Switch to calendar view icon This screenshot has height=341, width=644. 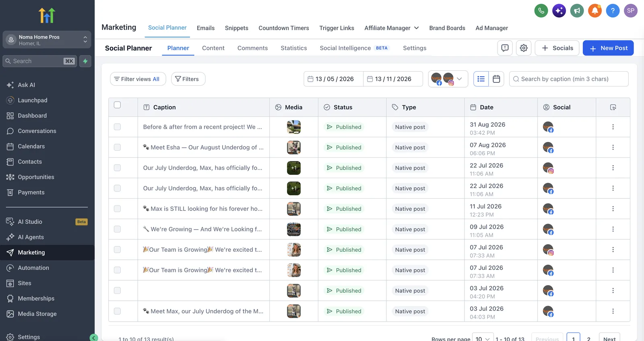tap(496, 79)
